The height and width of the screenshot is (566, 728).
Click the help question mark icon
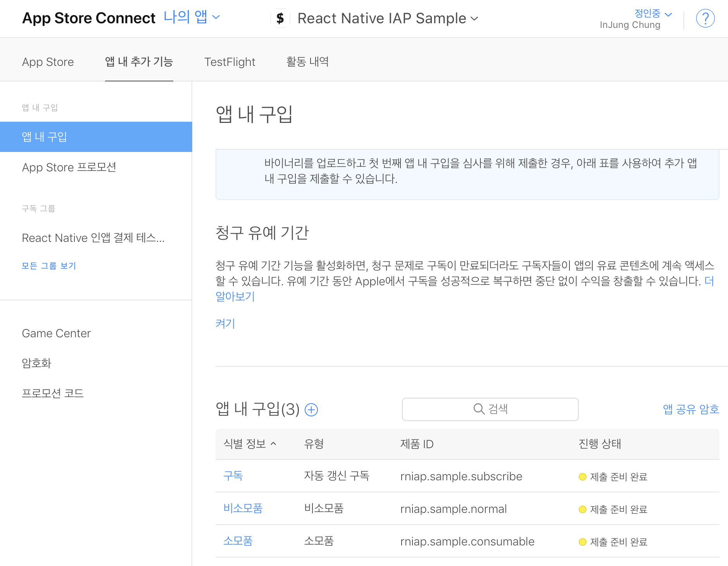705,18
